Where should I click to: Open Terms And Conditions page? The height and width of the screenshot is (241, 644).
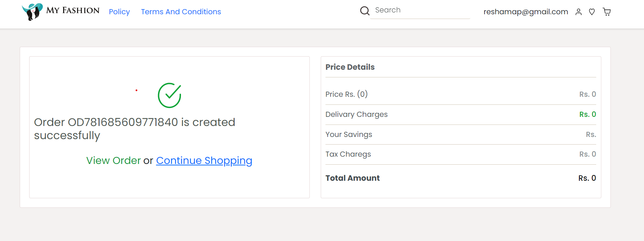pyautogui.click(x=181, y=12)
